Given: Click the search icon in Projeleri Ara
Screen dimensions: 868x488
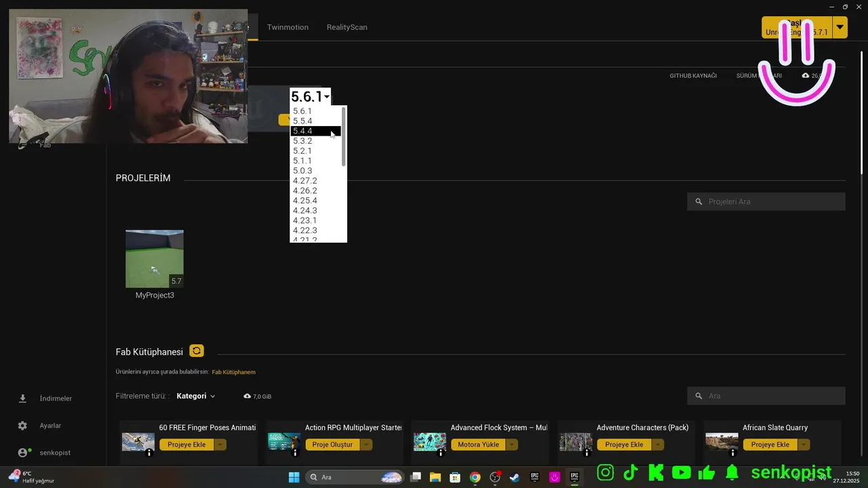Looking at the screenshot, I should tap(698, 201).
